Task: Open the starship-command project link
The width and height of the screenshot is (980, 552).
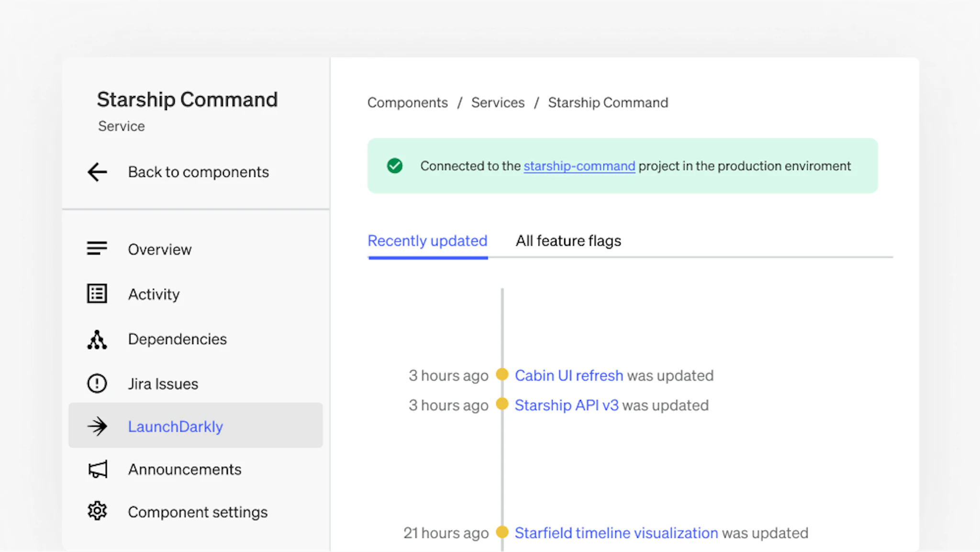Action: click(579, 166)
